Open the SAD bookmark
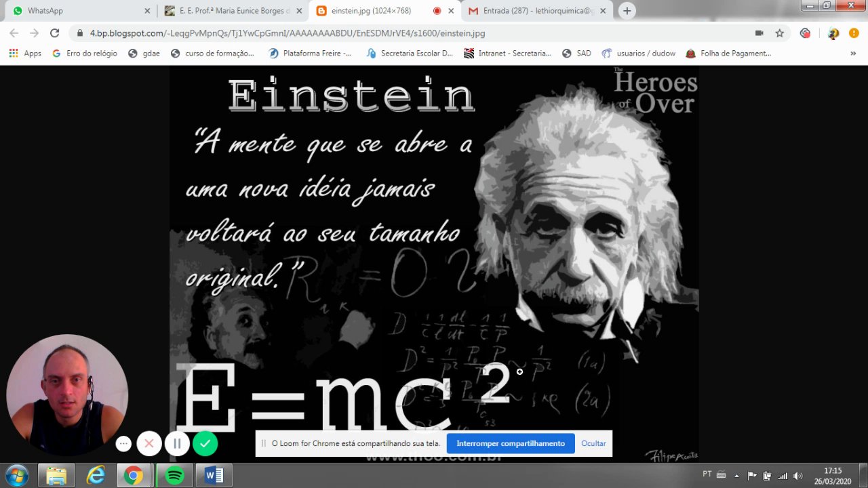 tap(576, 53)
